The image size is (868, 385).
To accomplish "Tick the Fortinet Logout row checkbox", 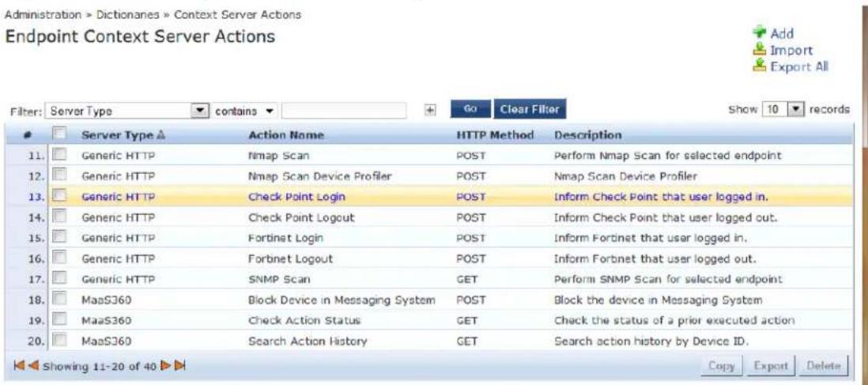I will (58, 259).
